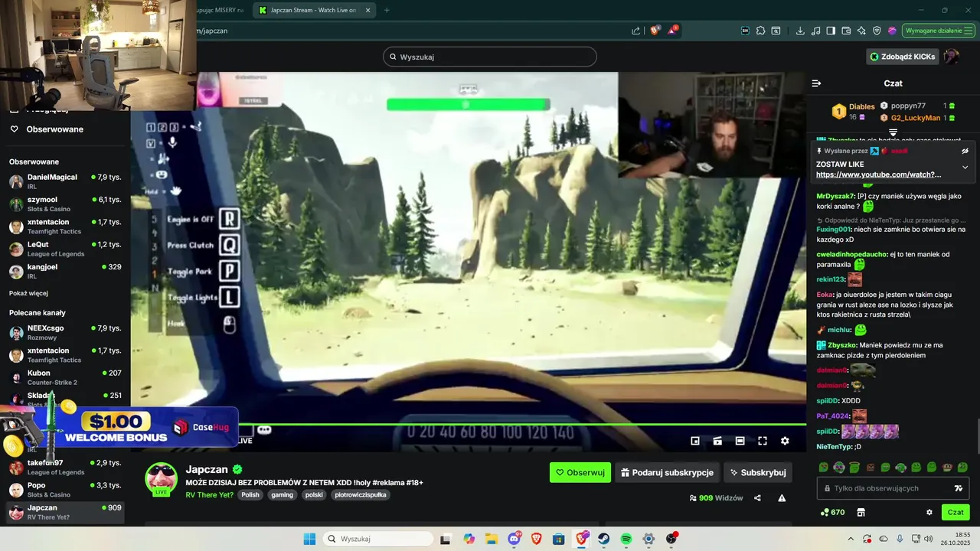Open Spotify from the taskbar

[x=626, y=539]
